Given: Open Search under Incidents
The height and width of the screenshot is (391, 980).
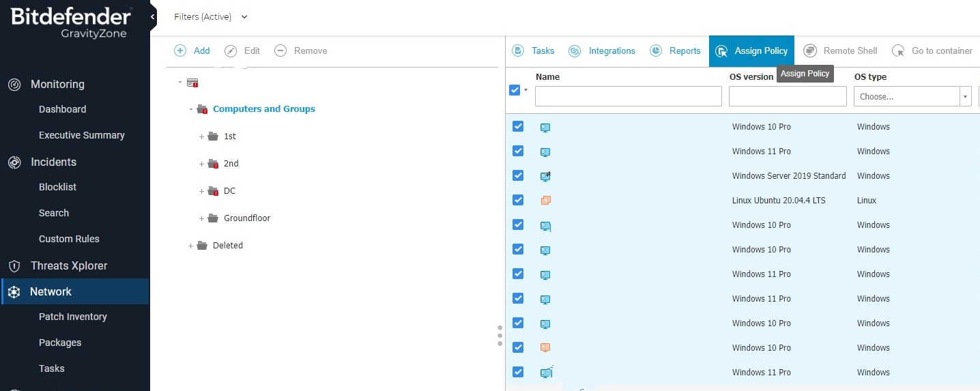Looking at the screenshot, I should tap(54, 213).
